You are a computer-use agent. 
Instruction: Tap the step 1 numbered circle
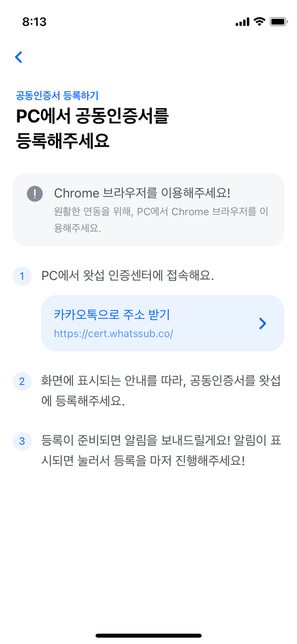point(22,276)
